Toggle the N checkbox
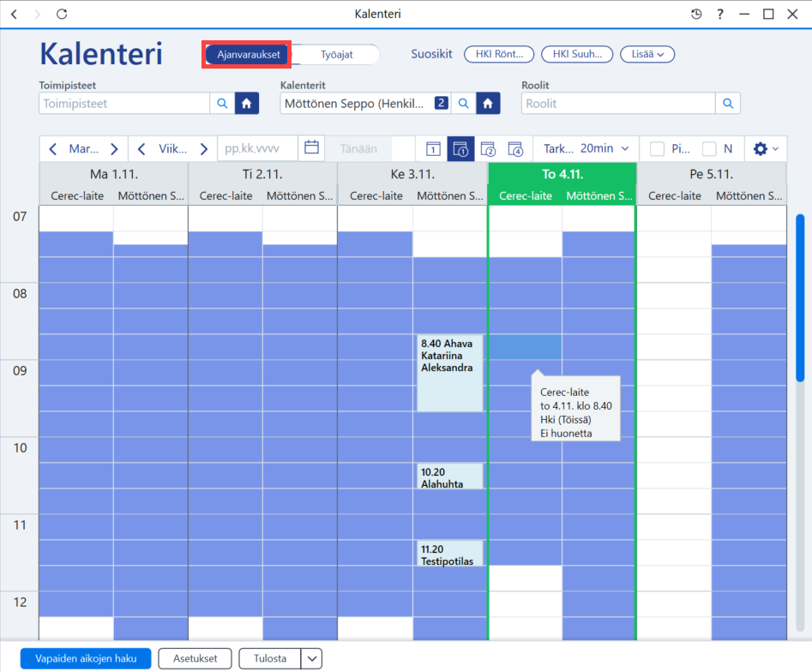 709,149
